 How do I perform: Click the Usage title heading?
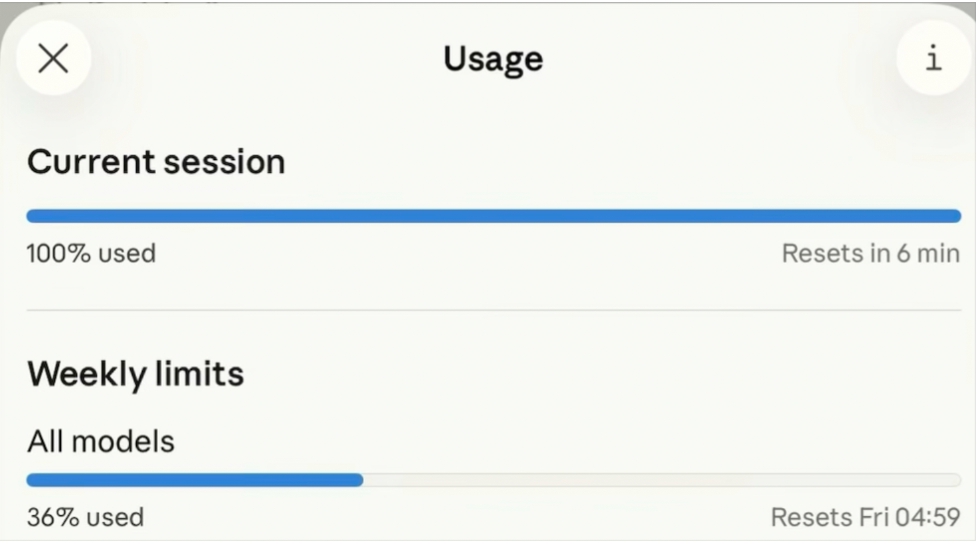point(493,59)
